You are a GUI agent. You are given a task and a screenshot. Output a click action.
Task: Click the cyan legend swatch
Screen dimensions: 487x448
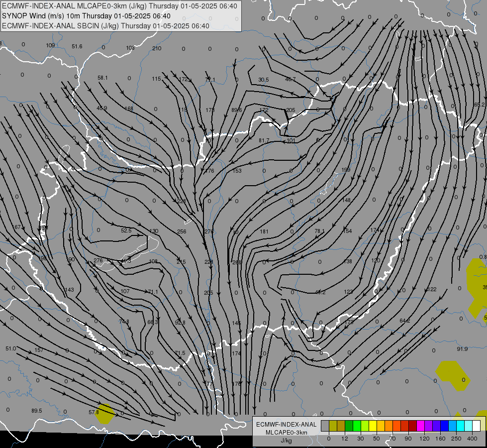tap(461, 426)
